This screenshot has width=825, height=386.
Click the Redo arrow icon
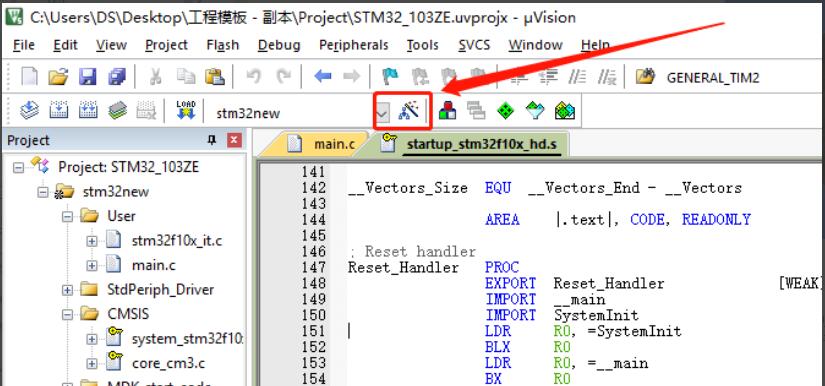click(x=284, y=77)
